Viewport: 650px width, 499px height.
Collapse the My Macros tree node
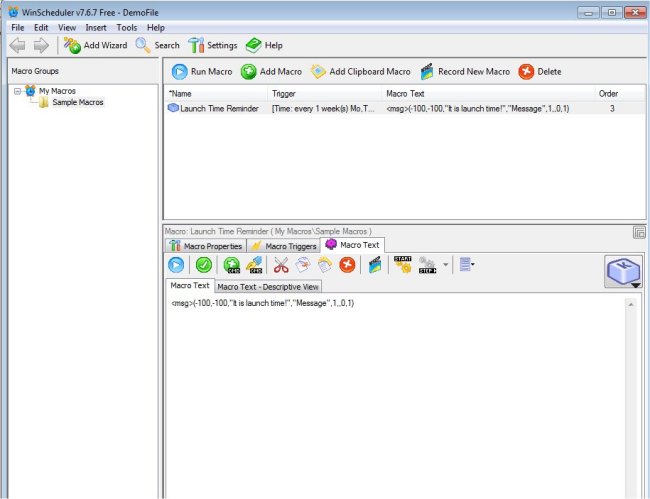[17, 91]
